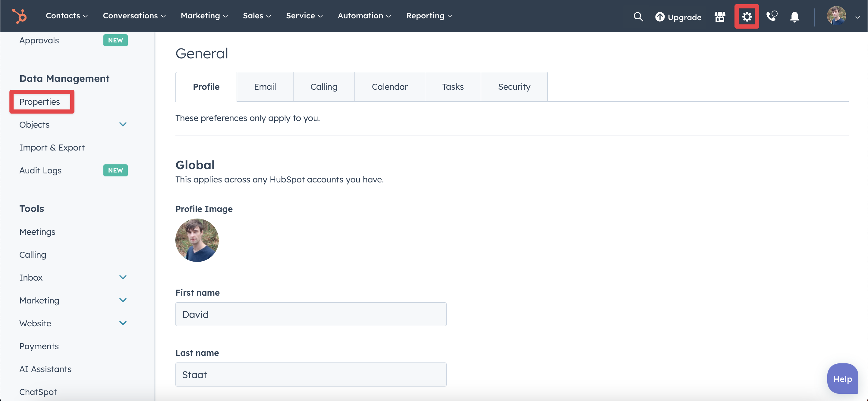Open the App Marketplace icon
The image size is (868, 401).
pyautogui.click(x=720, y=17)
